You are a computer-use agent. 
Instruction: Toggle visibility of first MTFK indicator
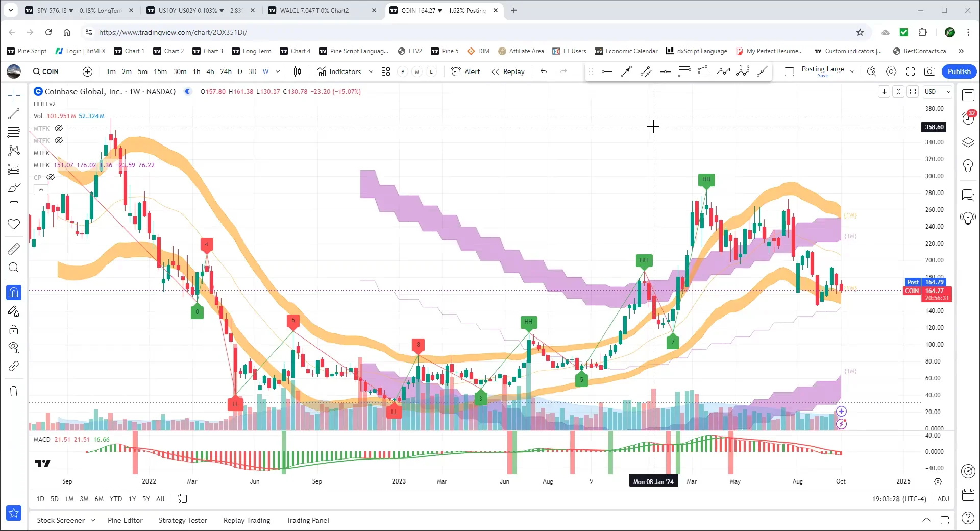pos(59,129)
